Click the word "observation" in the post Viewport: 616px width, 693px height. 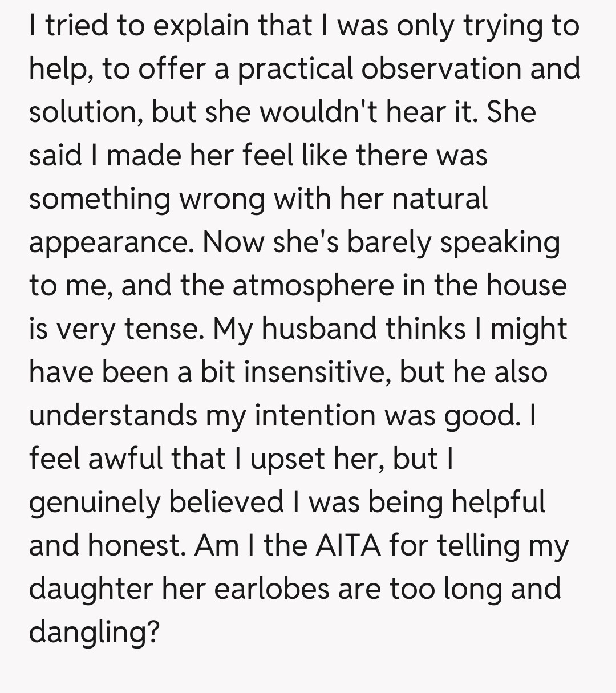pos(442,68)
